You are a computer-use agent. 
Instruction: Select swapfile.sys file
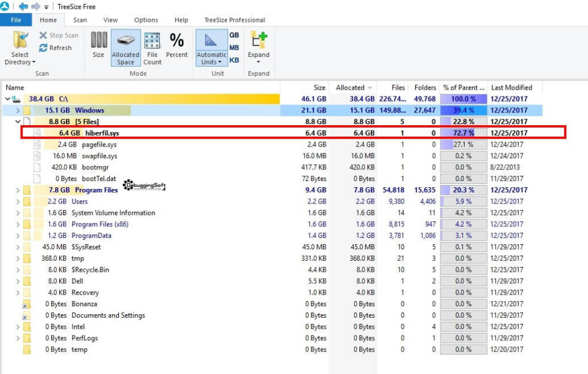[x=99, y=156]
